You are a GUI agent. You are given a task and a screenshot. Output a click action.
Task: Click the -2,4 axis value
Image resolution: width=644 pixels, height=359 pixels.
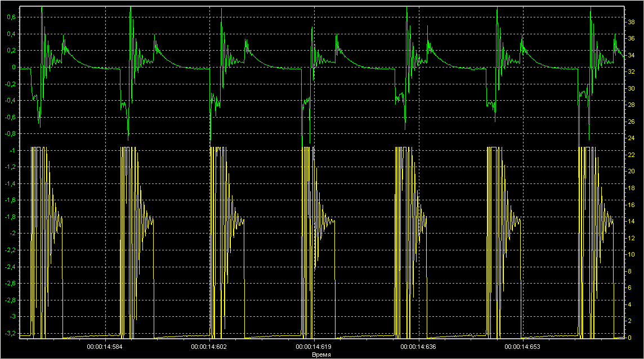click(11, 267)
